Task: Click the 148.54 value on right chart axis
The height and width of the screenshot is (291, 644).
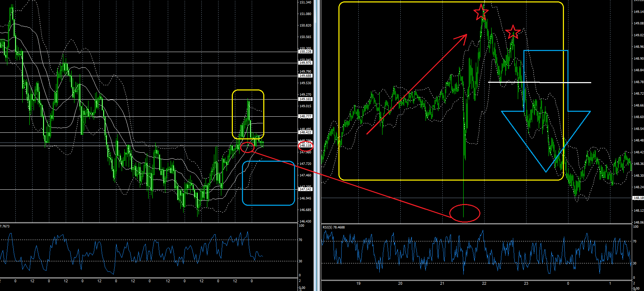Action: 639,129
